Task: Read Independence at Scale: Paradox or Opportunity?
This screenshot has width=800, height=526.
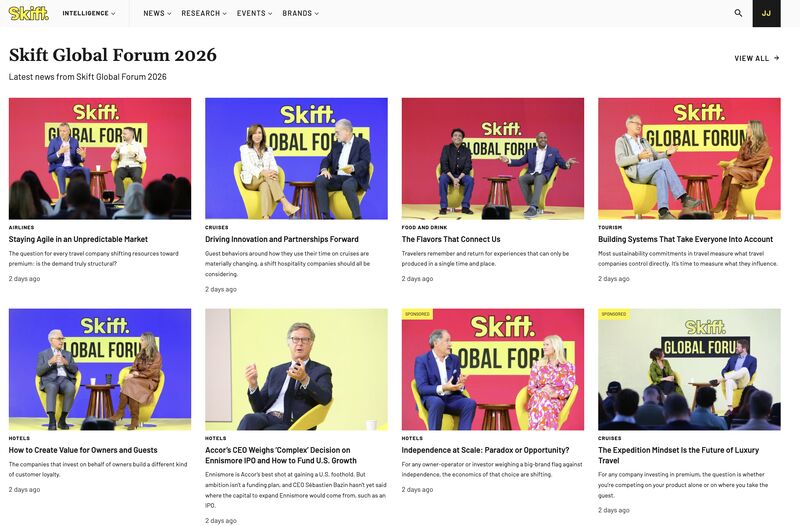Action: pos(485,450)
